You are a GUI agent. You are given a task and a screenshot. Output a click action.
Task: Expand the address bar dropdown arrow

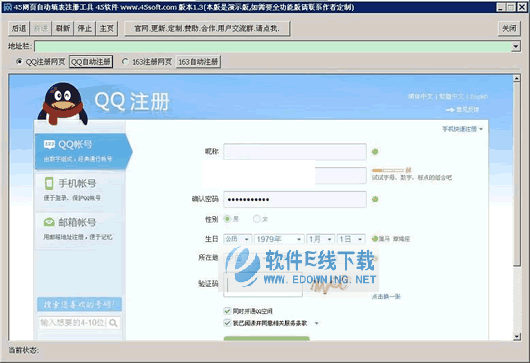click(x=515, y=46)
